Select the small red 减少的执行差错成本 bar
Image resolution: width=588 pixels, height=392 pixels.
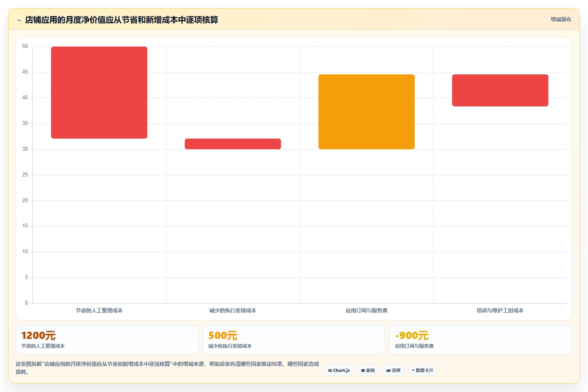point(233,144)
